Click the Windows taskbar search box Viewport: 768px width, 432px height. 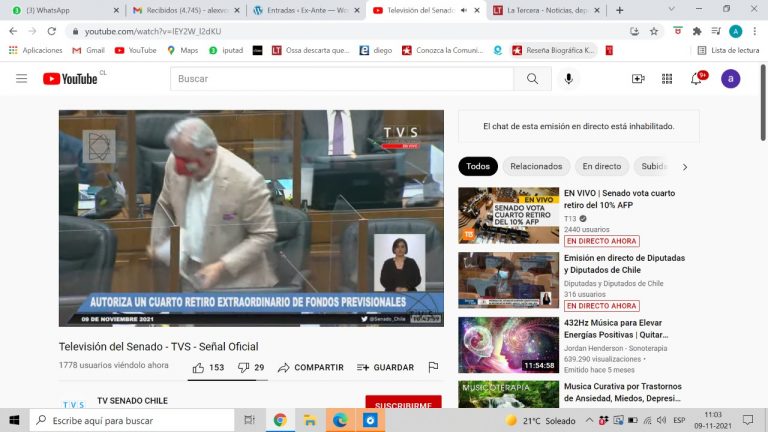132,420
